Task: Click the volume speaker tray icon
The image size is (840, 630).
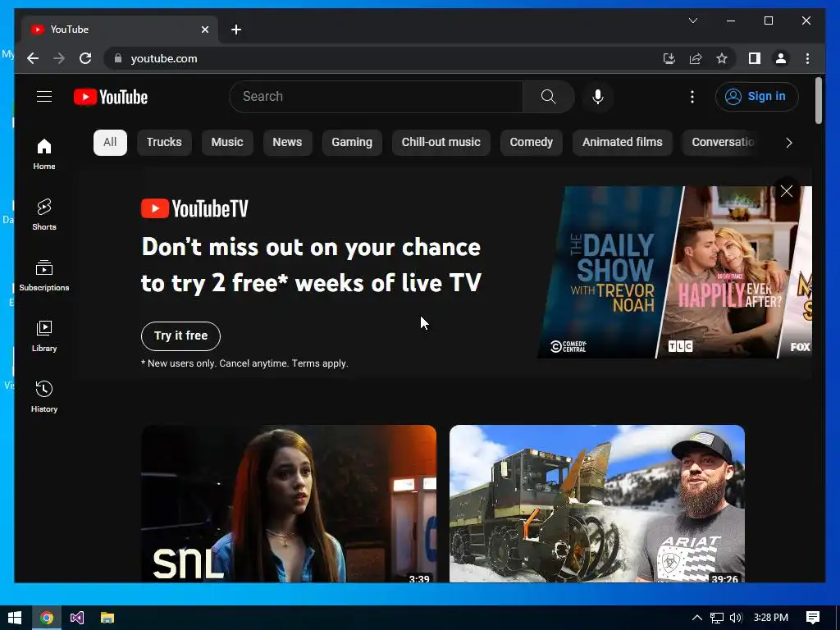Action: [x=736, y=618]
